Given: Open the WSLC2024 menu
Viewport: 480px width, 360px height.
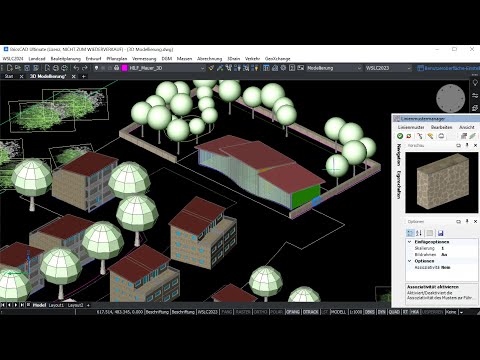Looking at the screenshot, I should click(x=13, y=59).
